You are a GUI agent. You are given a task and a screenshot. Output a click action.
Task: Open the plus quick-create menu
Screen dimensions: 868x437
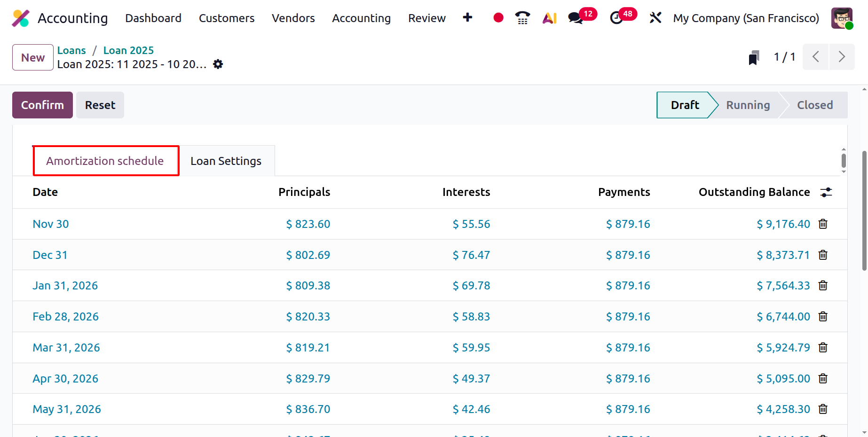[467, 18]
